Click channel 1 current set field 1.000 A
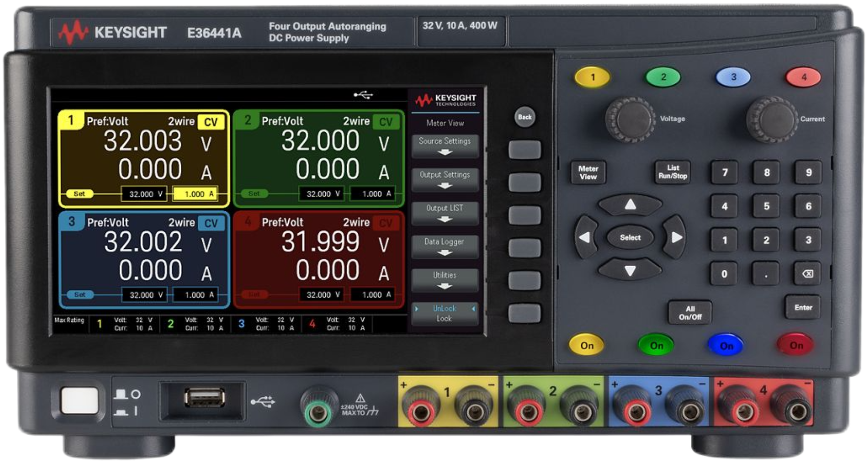This screenshot has width=868, height=461. click(195, 194)
